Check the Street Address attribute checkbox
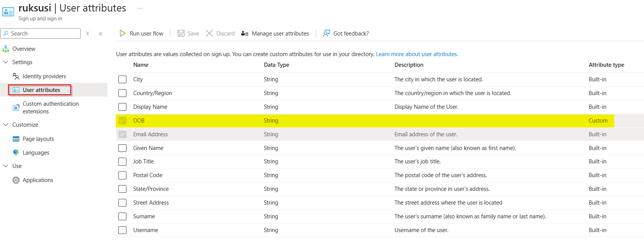This screenshot has height=242, width=644. click(x=122, y=203)
